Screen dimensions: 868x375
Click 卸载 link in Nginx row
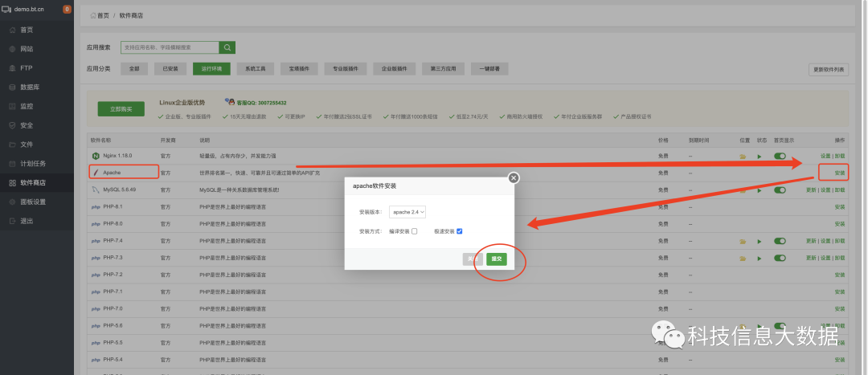click(840, 157)
